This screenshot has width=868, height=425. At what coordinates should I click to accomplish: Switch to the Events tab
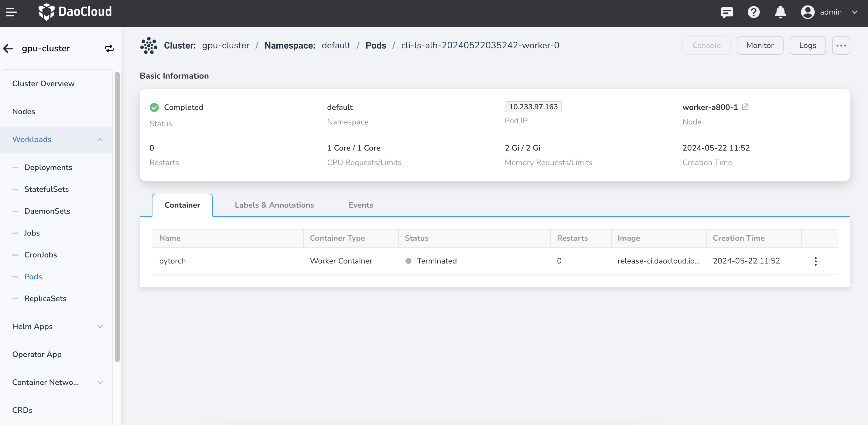[x=361, y=205]
